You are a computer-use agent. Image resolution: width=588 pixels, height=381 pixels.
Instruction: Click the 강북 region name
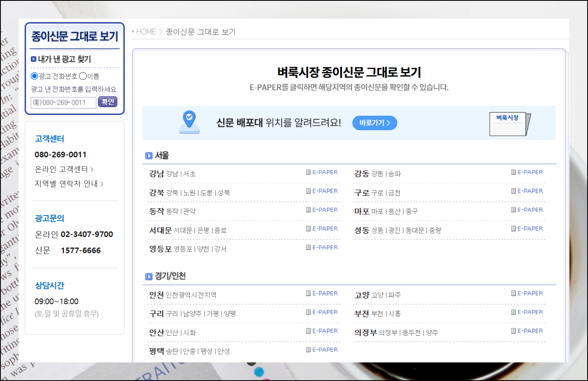pyautogui.click(x=157, y=193)
